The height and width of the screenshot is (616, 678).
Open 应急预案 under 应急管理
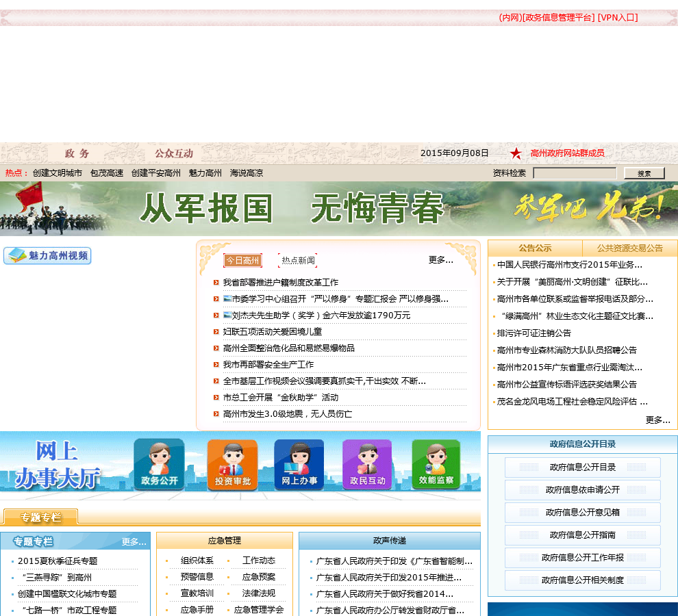click(x=259, y=577)
